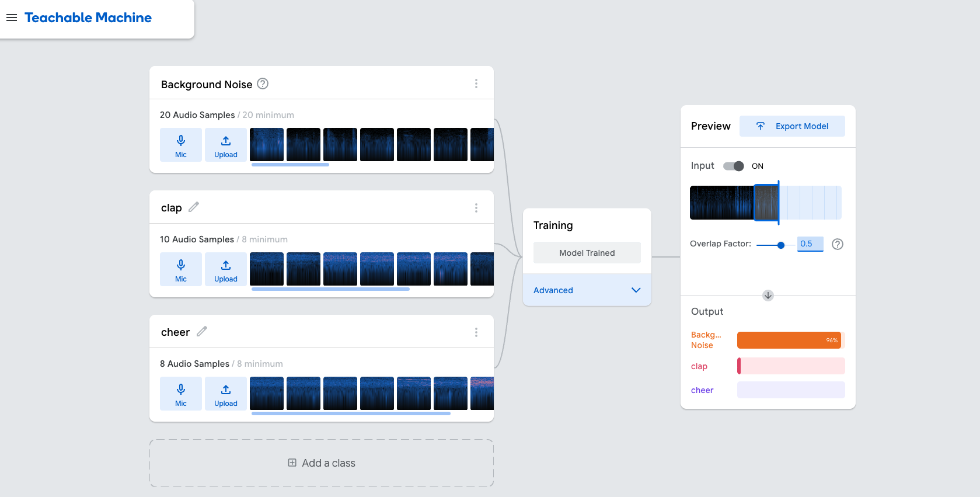Open Background Noise class options menu

click(476, 84)
